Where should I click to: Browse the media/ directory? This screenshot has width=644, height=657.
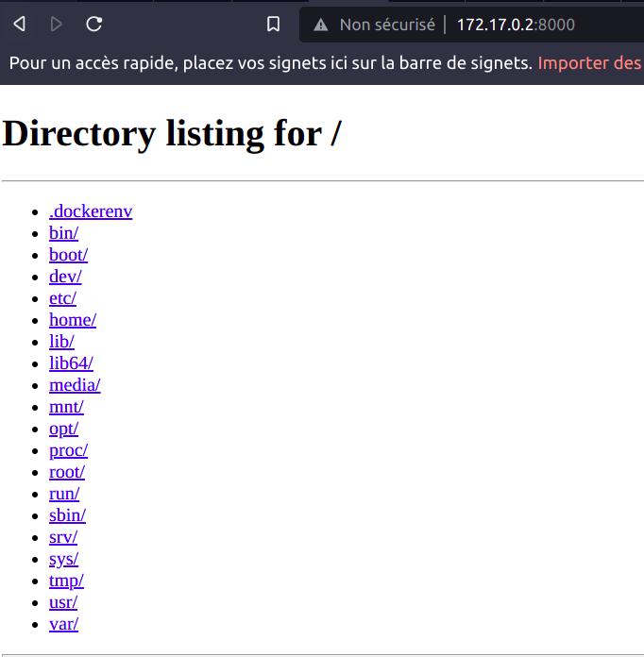point(75,385)
